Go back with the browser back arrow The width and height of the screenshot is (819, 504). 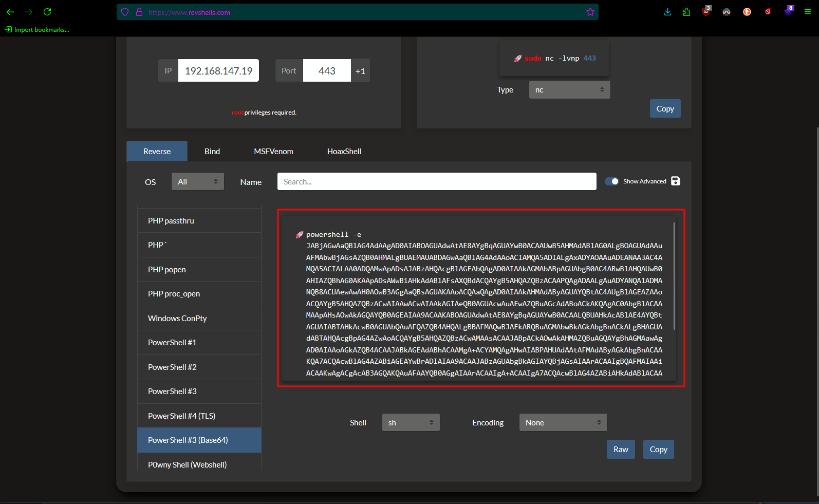click(10, 12)
